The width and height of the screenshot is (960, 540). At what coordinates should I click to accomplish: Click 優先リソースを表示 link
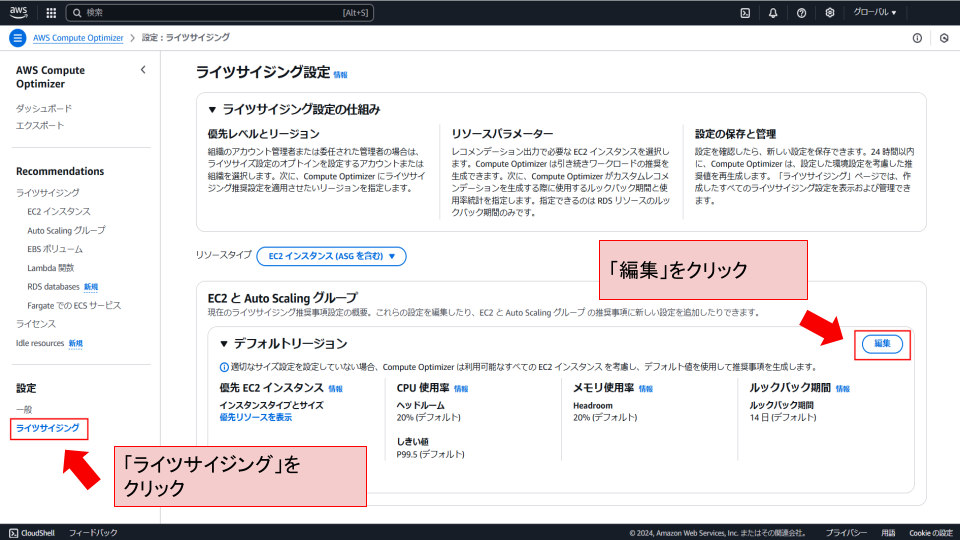click(255, 418)
